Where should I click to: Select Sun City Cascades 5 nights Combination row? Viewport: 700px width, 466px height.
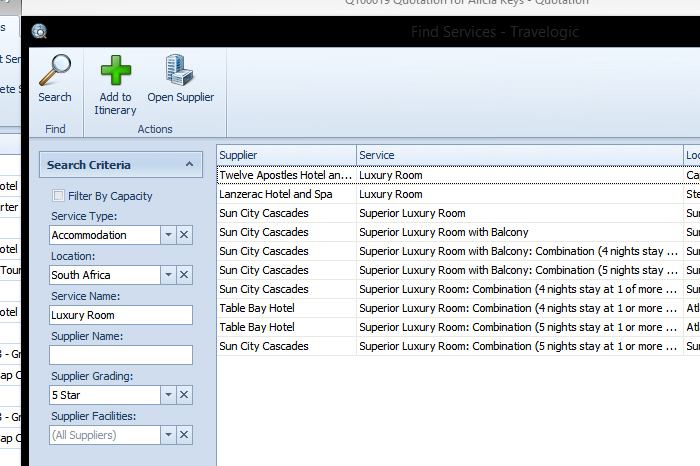[x=458, y=346]
